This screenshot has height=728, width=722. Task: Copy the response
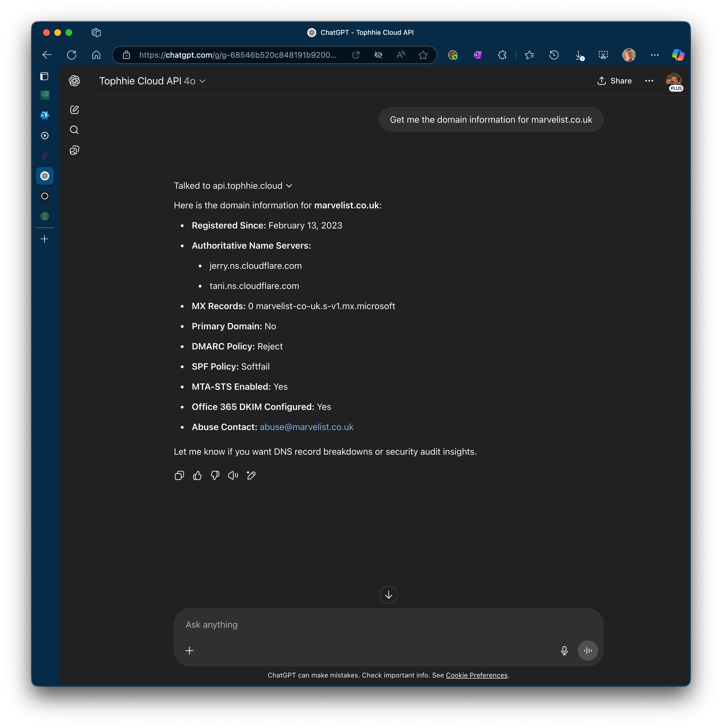179,476
